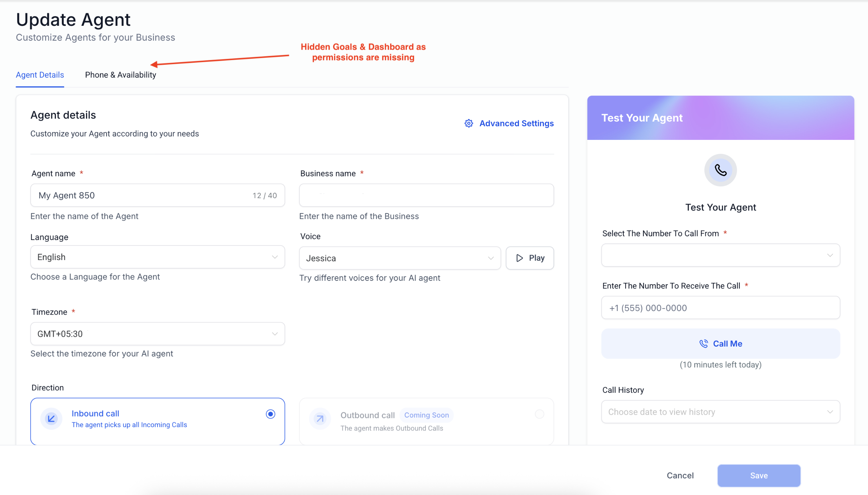Viewport: 868px width, 495px height.
Task: Open Select The Number To Call From dropdown
Action: click(x=720, y=255)
